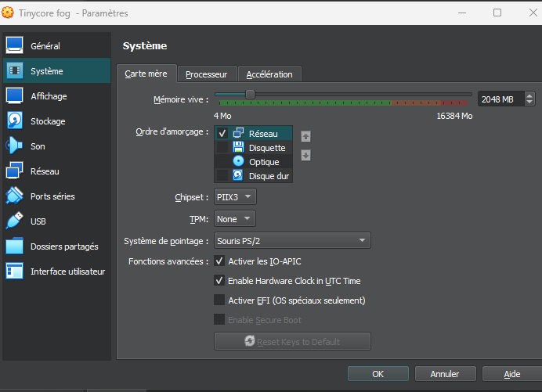
Task: Select Disque dur row text
Action: tap(269, 176)
